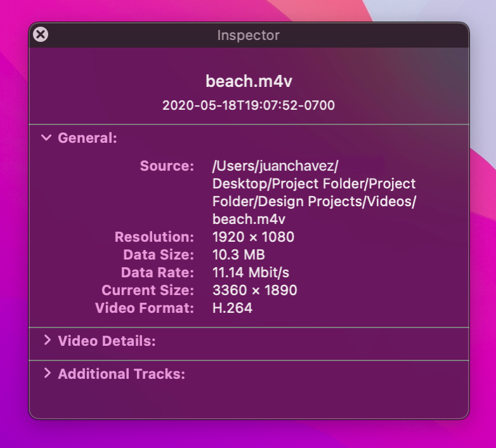Click the 11.14 Mbit/s data rate value
The height and width of the screenshot is (448, 496).
point(251,272)
